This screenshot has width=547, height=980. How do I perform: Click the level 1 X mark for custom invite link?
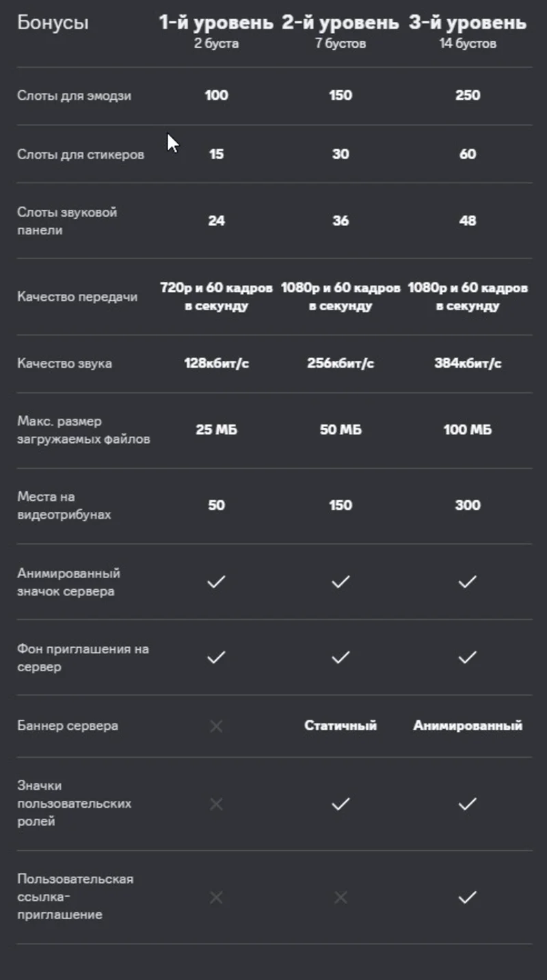coord(216,897)
